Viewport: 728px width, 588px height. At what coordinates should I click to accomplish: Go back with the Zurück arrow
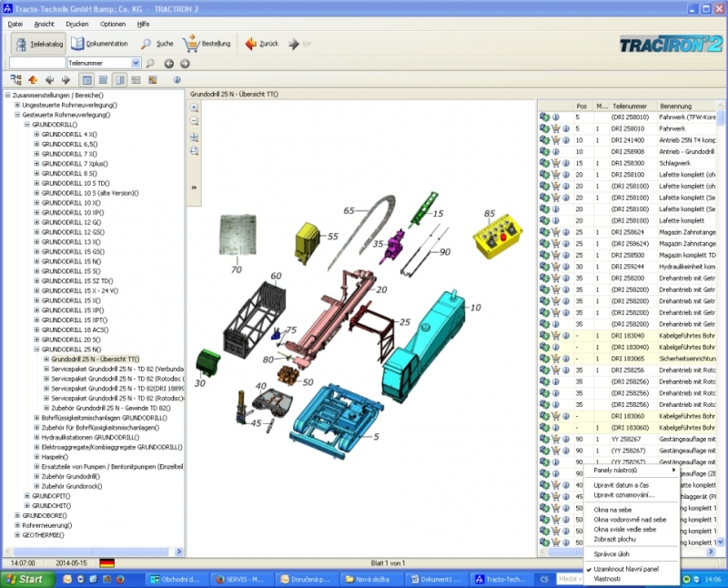pos(261,44)
